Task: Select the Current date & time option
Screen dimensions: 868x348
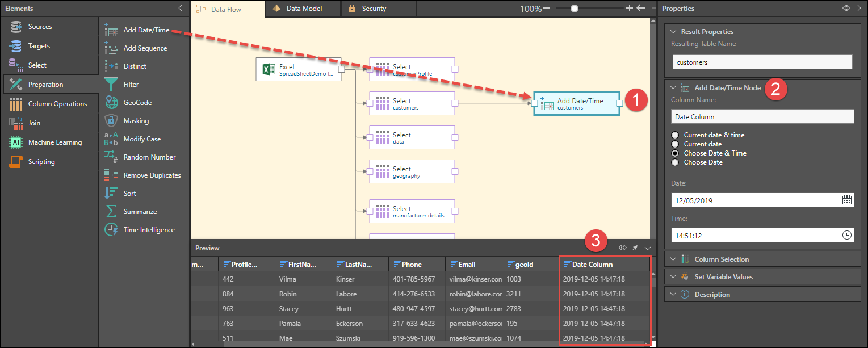Action: click(x=675, y=135)
